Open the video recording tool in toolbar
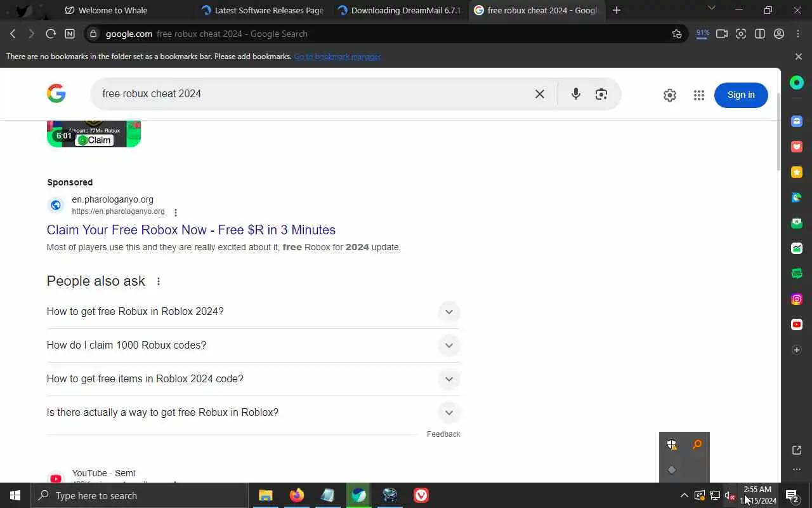The height and width of the screenshot is (508, 812). (x=722, y=34)
